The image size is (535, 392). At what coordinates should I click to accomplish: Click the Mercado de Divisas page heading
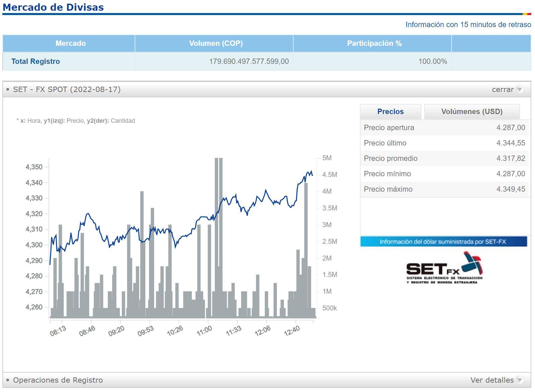click(x=53, y=7)
